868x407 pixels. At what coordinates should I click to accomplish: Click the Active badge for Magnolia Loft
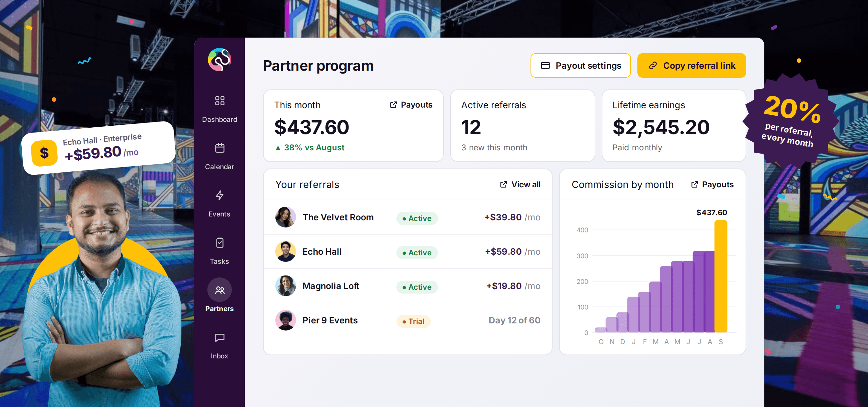(417, 287)
